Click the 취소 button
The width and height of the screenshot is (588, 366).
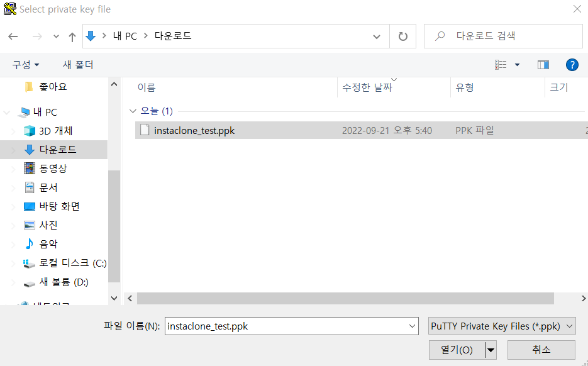[x=541, y=350]
